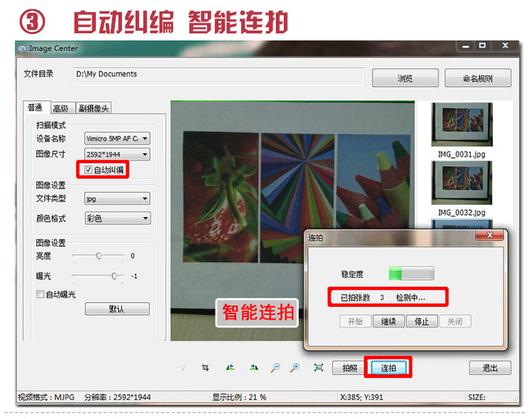Click the SIZE: status entry
The width and height of the screenshot is (532, 419).
click(477, 397)
